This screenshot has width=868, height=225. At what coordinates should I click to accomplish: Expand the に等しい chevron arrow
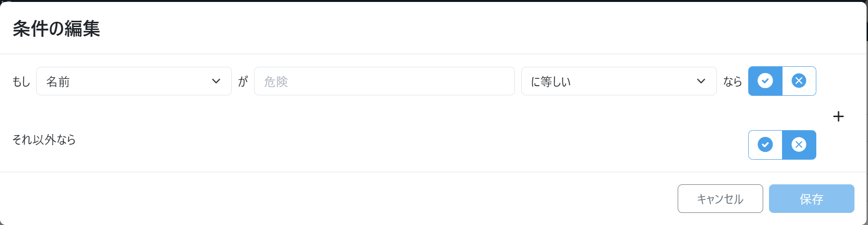(x=701, y=81)
